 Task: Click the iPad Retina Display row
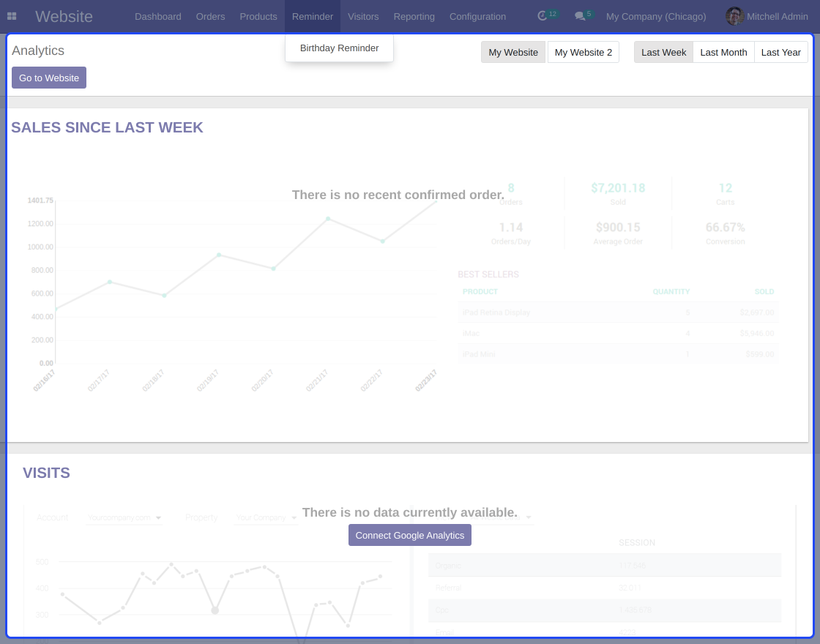618,312
